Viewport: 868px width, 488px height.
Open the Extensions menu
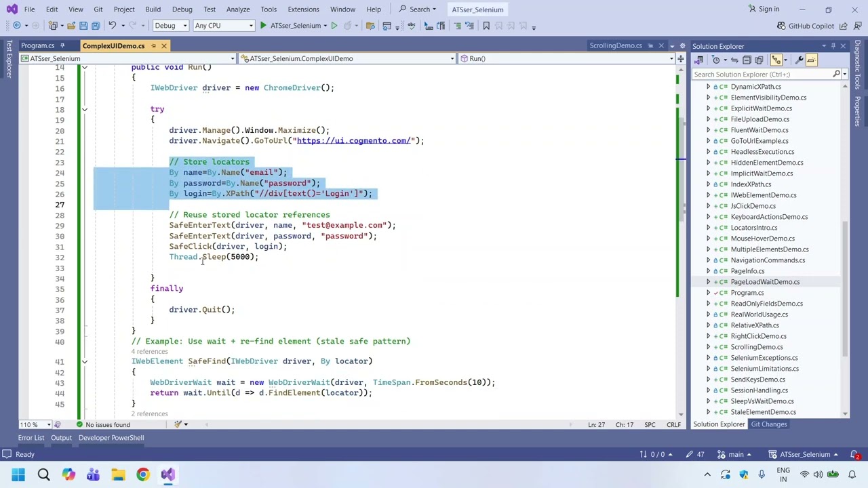[303, 9]
